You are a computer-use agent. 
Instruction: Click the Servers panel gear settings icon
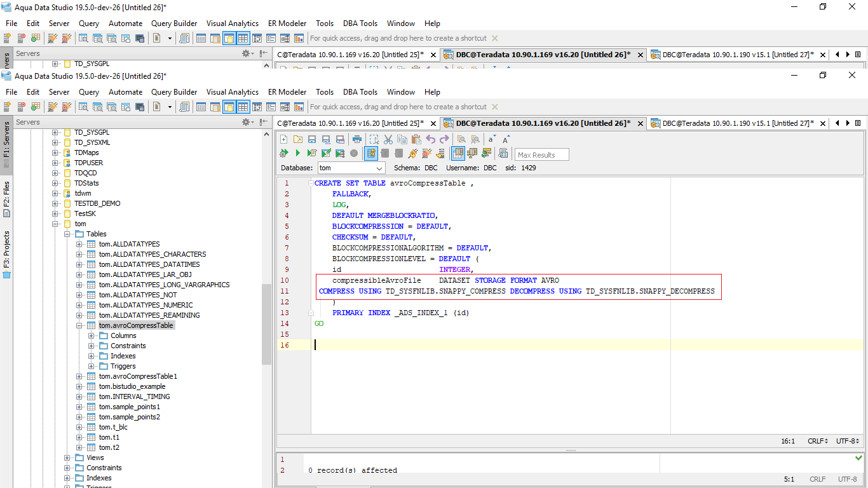click(247, 122)
